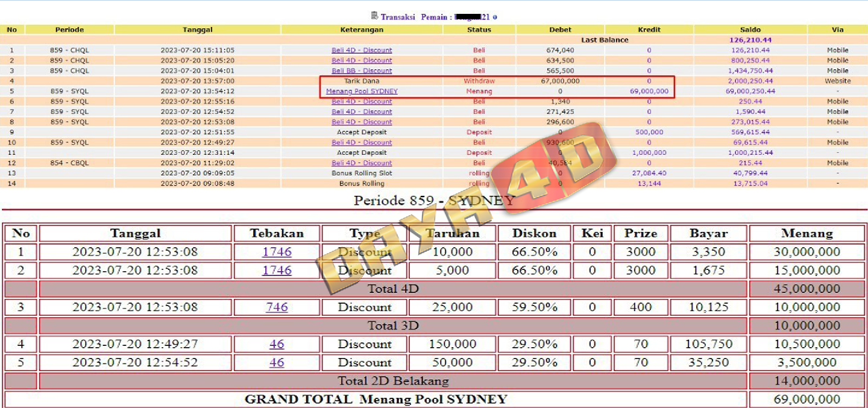The image size is (868, 408).
Task: Click tebakan 46 placed at 12:54:52
Action: pos(277,363)
